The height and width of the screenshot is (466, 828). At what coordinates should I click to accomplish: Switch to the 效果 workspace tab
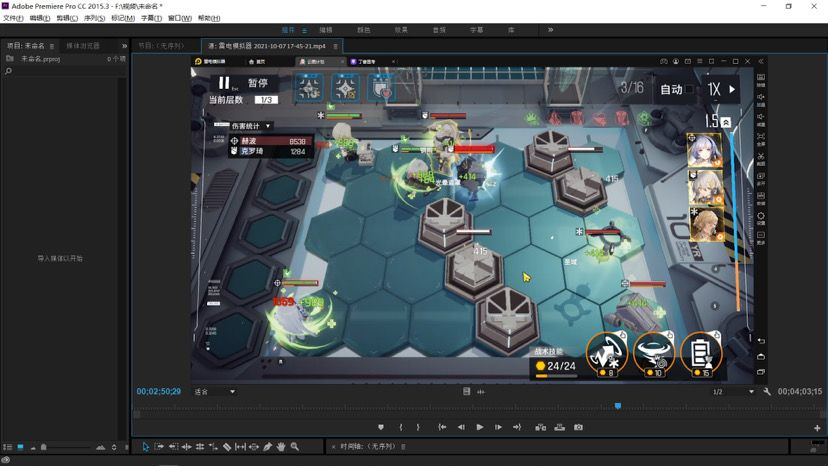(401, 30)
